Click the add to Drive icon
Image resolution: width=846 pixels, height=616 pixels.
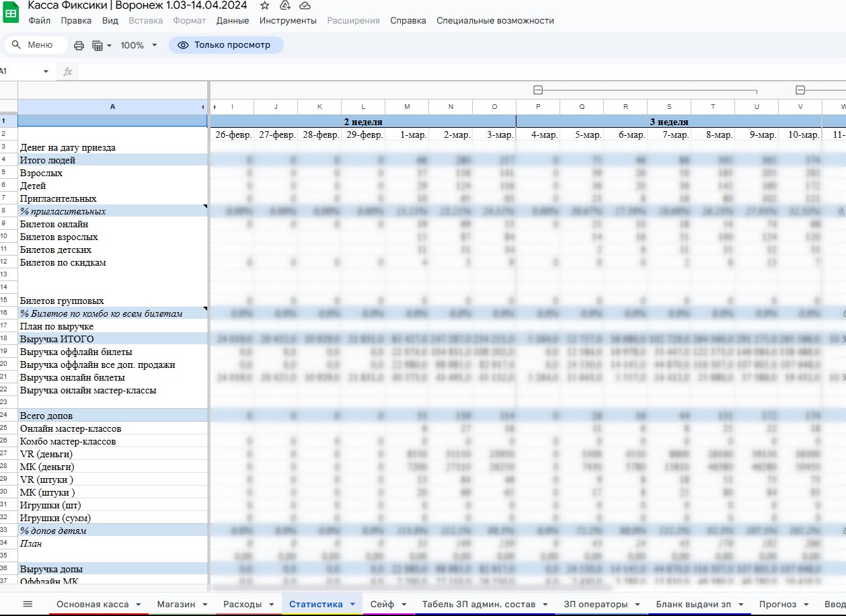pos(284,5)
